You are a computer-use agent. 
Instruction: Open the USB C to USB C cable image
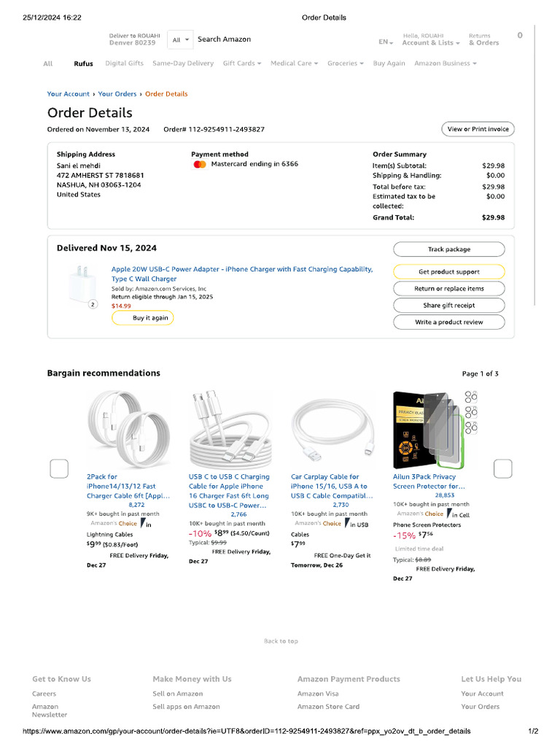coord(230,430)
